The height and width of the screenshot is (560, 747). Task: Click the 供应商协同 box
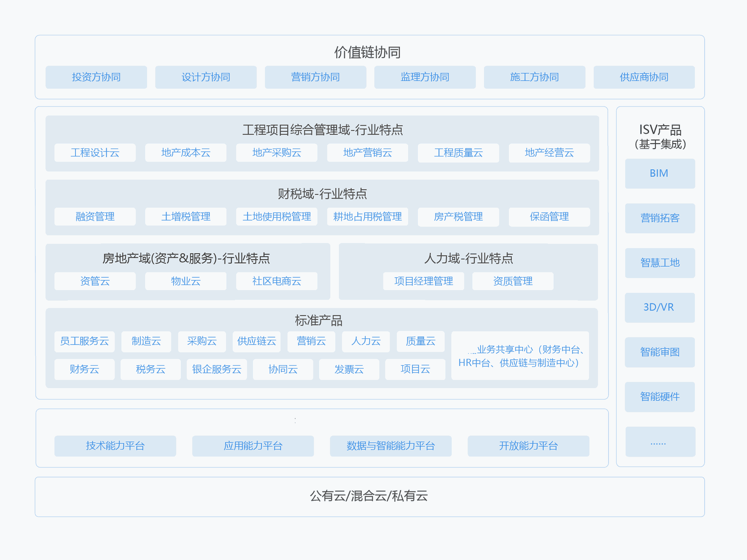(x=644, y=77)
